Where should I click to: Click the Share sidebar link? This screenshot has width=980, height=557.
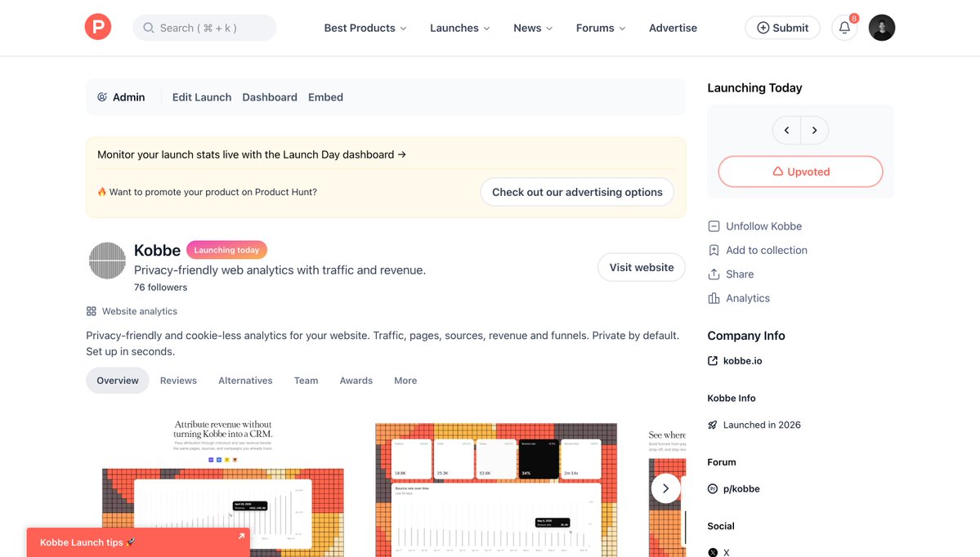740,274
